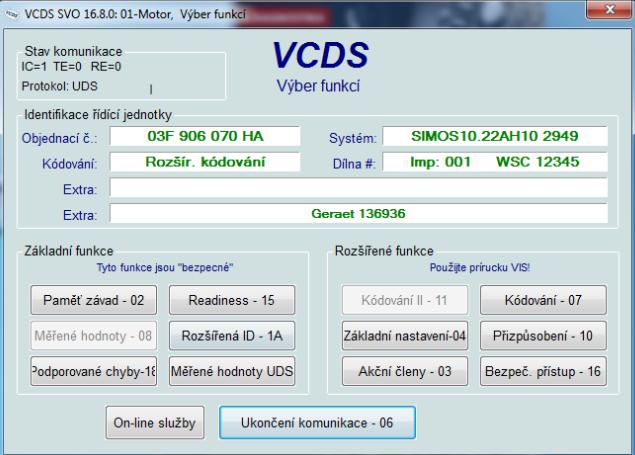Close the VCDS window
Image resolution: width=635 pixels, height=455 pixels.
coord(609,9)
